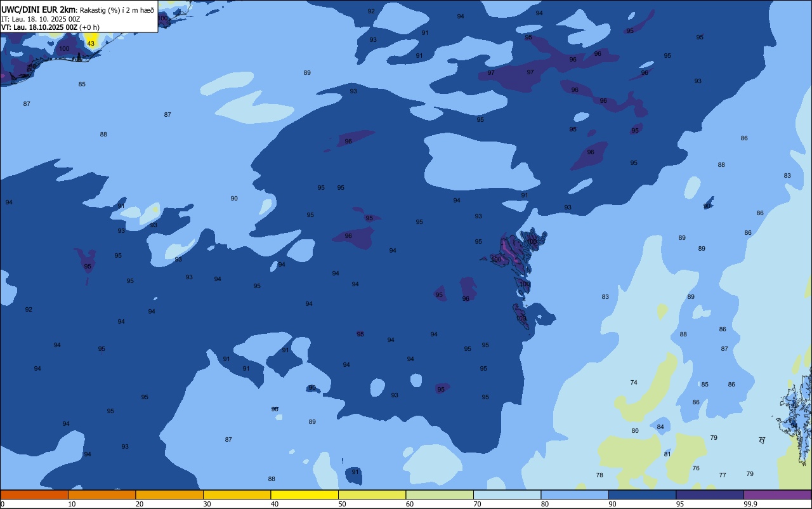
Task: Select the map value 78 near the legend
Action: click(x=599, y=475)
